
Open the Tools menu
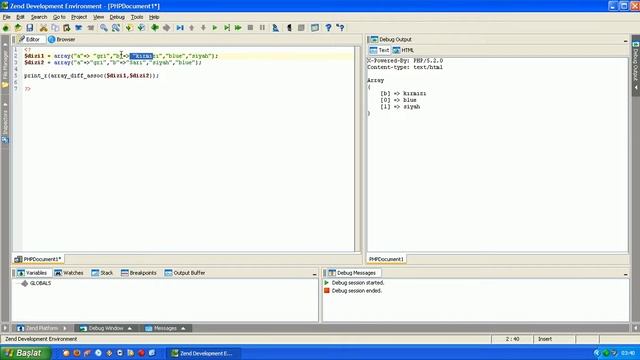coord(137,17)
